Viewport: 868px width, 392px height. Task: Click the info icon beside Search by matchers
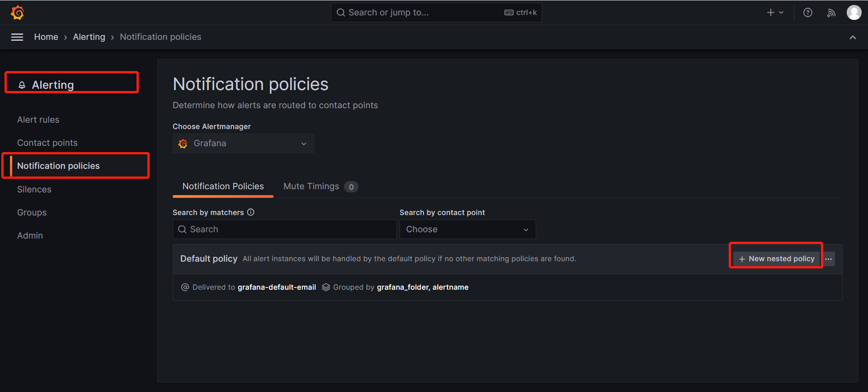251,212
